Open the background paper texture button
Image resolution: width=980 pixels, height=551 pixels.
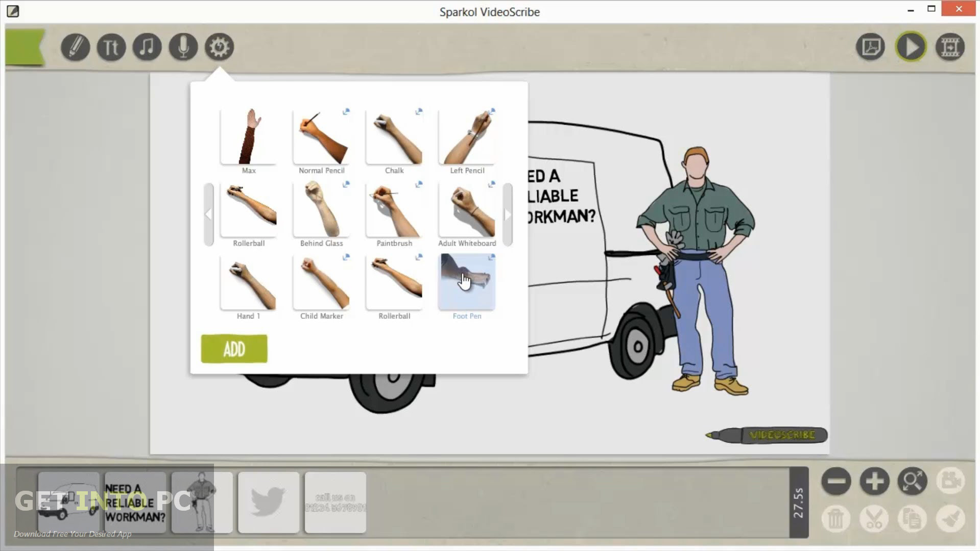[x=870, y=47]
